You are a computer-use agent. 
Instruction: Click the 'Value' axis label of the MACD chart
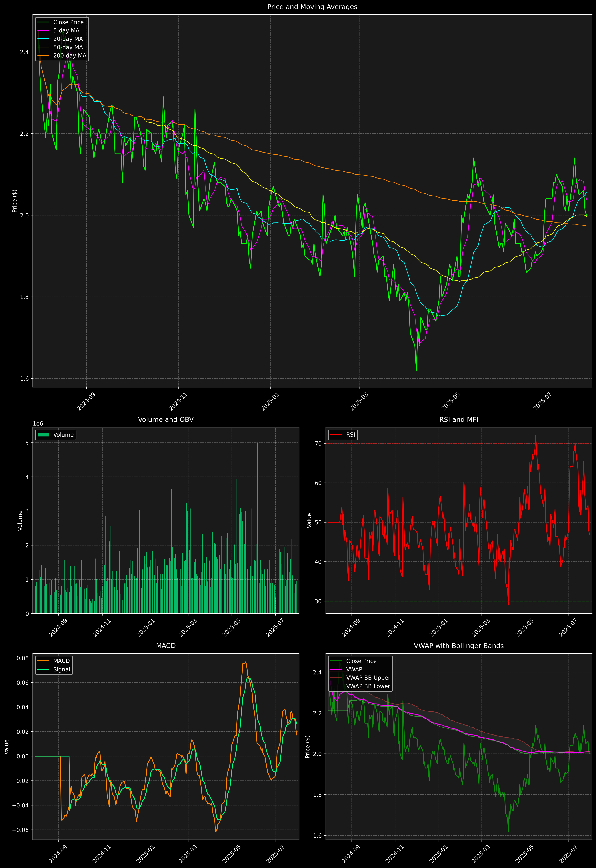point(7,747)
